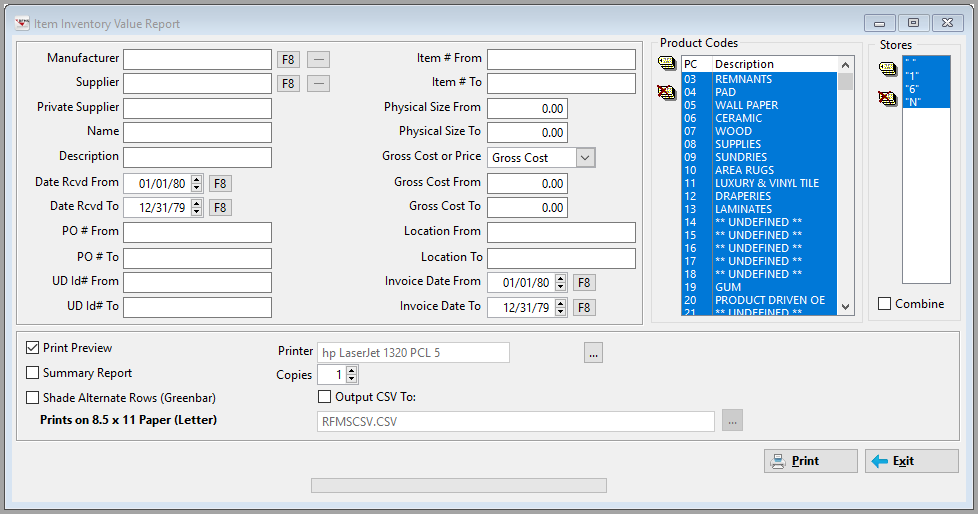978x514 pixels.
Task: Click the Invoice Date To spinner arrows
Action: coord(560,308)
